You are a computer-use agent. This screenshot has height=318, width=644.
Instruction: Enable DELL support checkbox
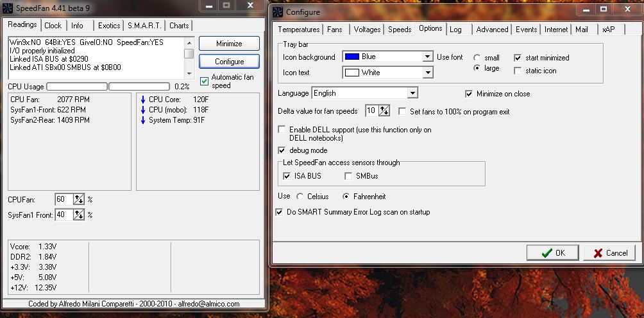(x=282, y=130)
